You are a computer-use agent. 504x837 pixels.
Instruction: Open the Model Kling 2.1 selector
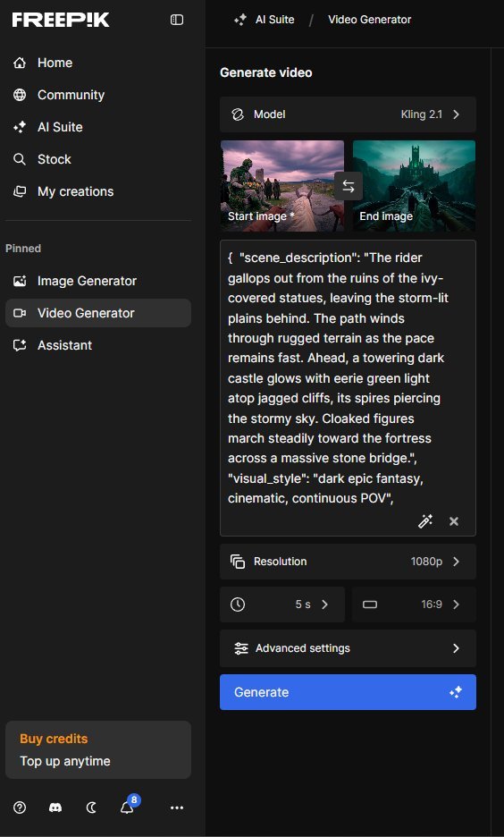point(348,114)
